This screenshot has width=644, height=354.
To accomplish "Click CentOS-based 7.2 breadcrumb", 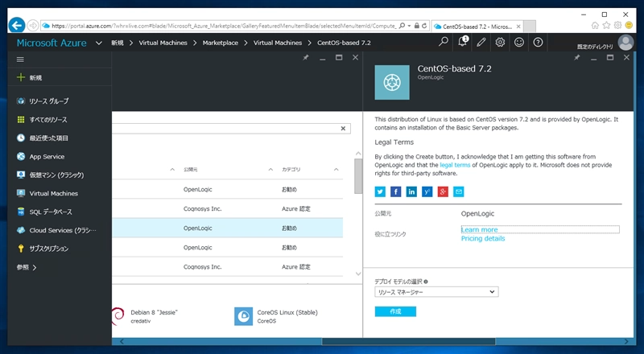I will 344,43.
